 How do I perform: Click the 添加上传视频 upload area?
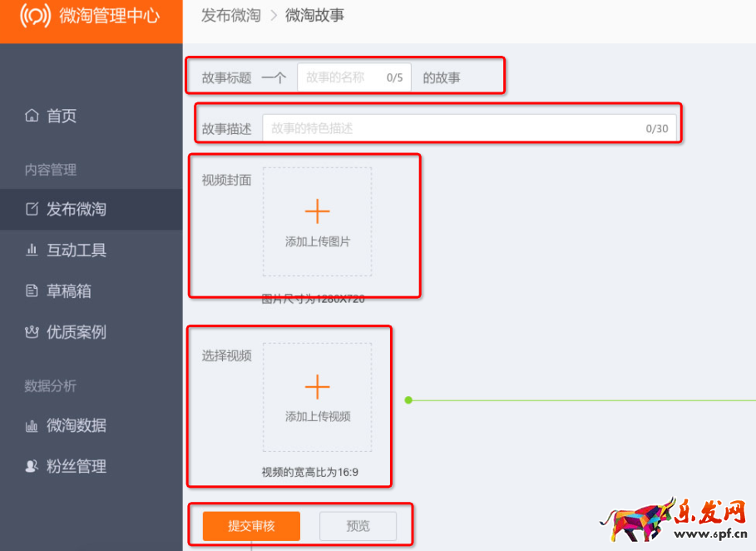click(317, 414)
